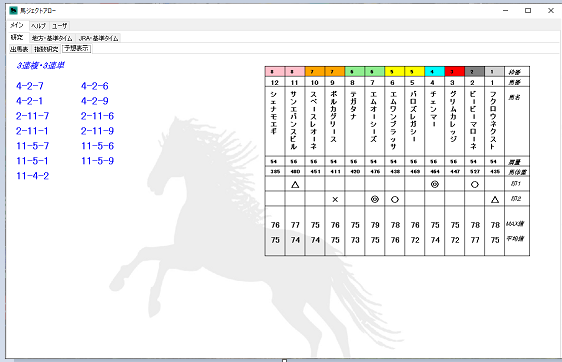Click the X mark under horse 9
This screenshot has width=562, height=362.
pyautogui.click(x=335, y=199)
